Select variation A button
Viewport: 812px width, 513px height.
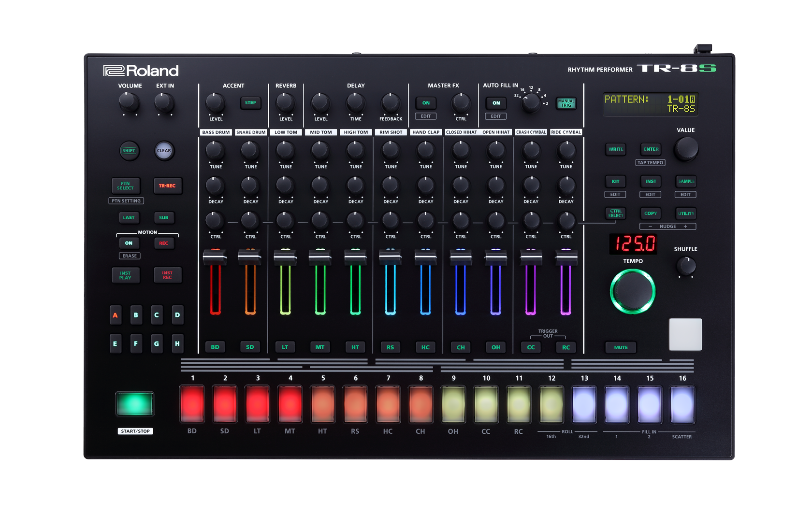pyautogui.click(x=116, y=315)
